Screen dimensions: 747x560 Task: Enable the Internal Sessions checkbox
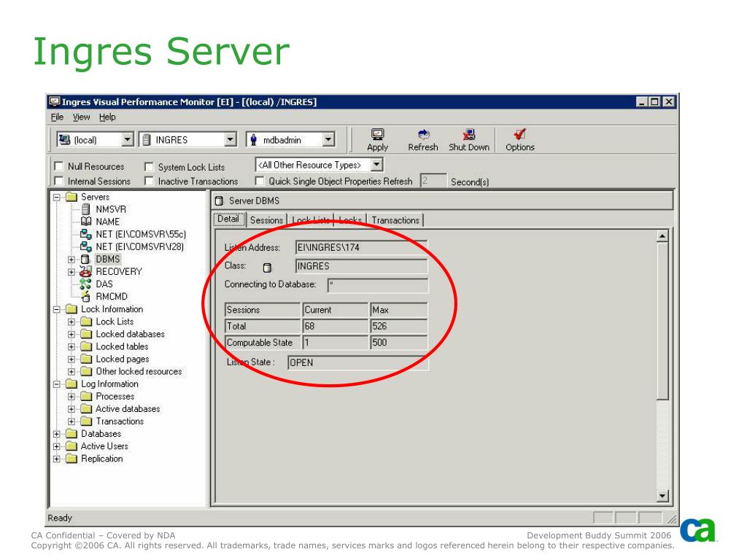tap(59, 181)
